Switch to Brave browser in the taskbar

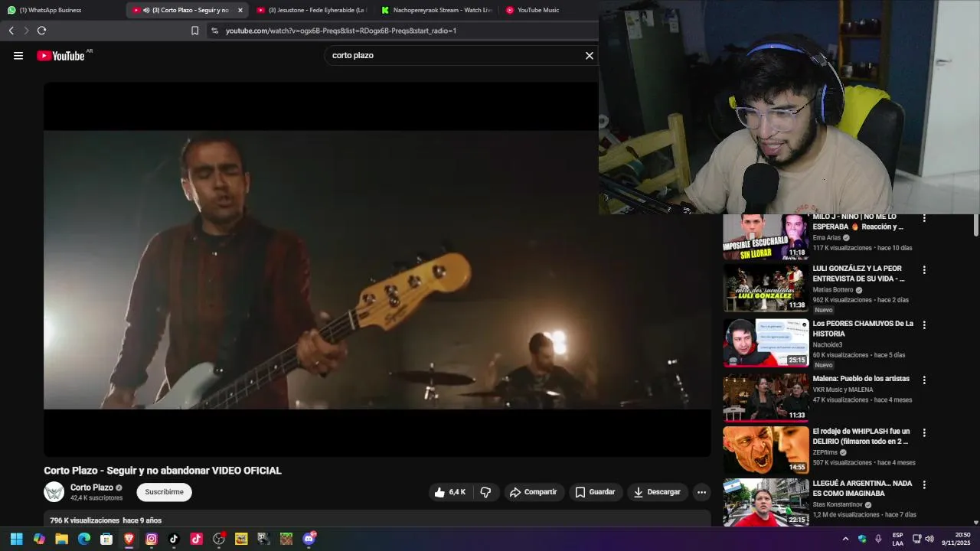(129, 539)
